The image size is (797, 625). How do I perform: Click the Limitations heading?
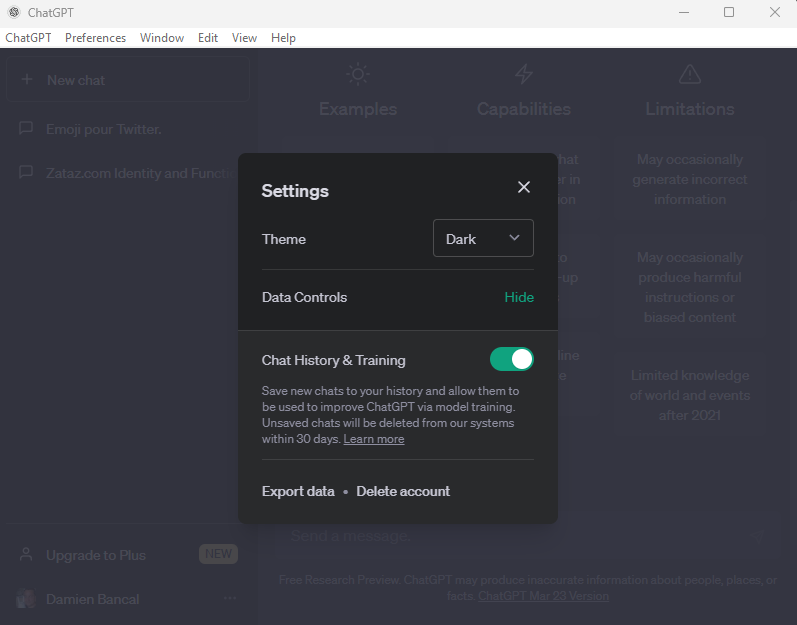pos(690,109)
